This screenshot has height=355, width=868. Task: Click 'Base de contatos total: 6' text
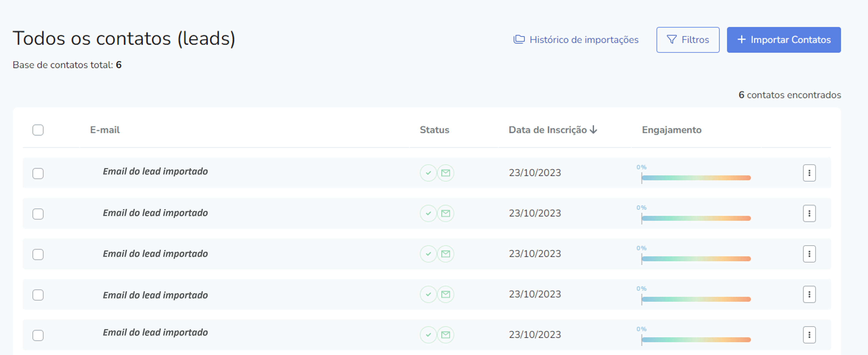67,65
